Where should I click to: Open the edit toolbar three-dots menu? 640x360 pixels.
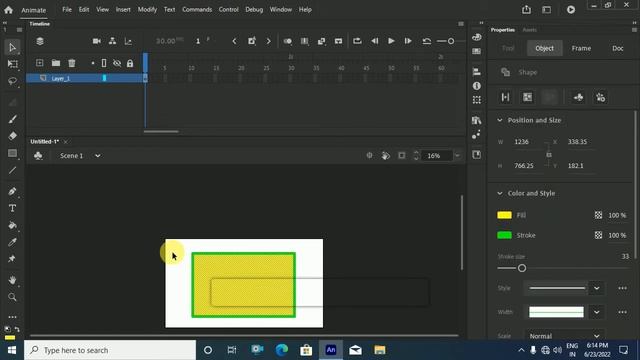pyautogui.click(x=12, y=317)
